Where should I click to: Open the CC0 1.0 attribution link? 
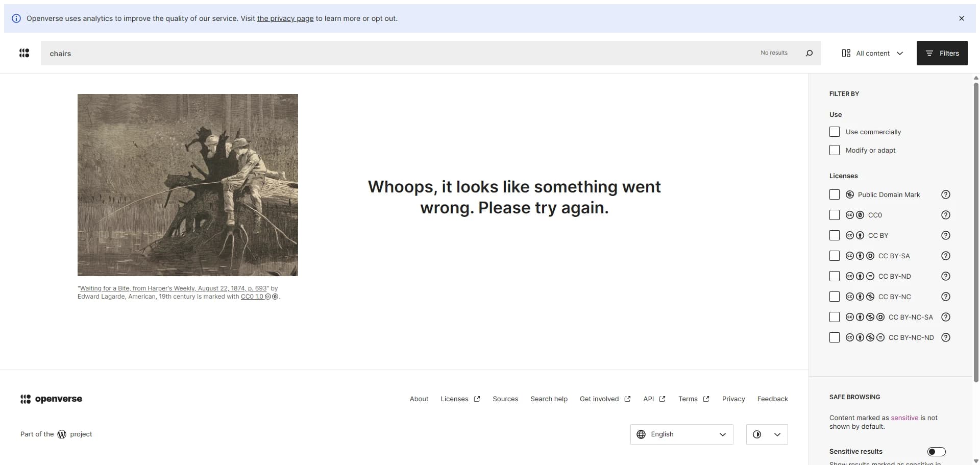coord(259,297)
